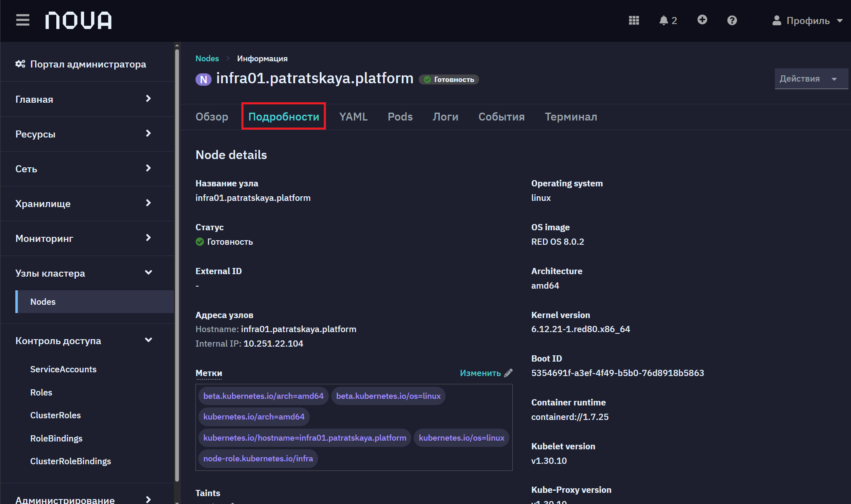851x504 pixels.
Task: Click label kubernetes.io/os=linux
Action: (461, 438)
